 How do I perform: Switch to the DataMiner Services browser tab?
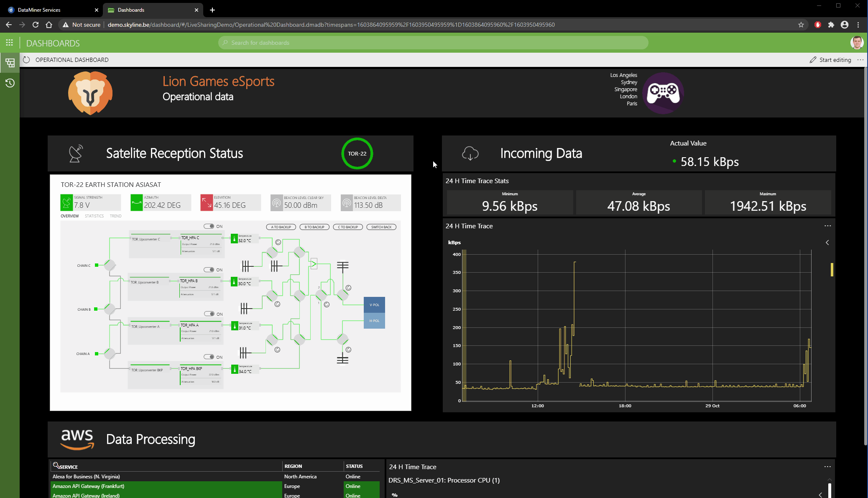tap(52, 10)
